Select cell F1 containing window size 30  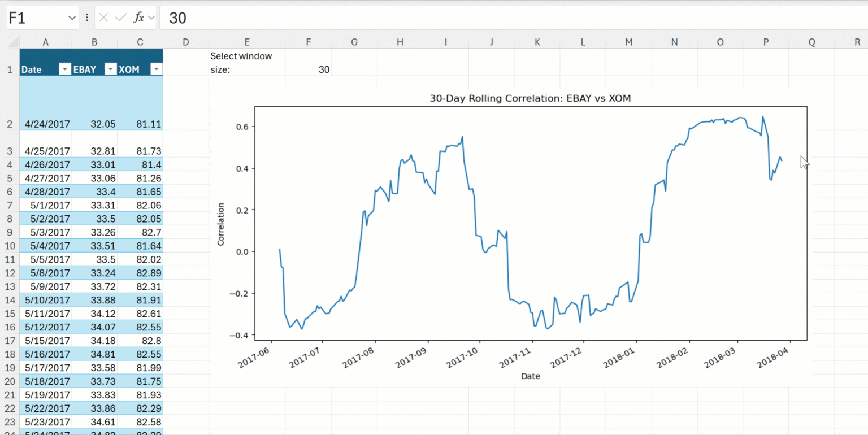(308, 62)
